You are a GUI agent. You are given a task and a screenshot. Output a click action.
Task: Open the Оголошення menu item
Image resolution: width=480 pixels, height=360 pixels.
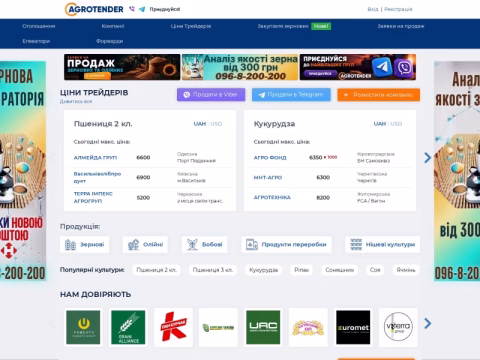click(39, 26)
